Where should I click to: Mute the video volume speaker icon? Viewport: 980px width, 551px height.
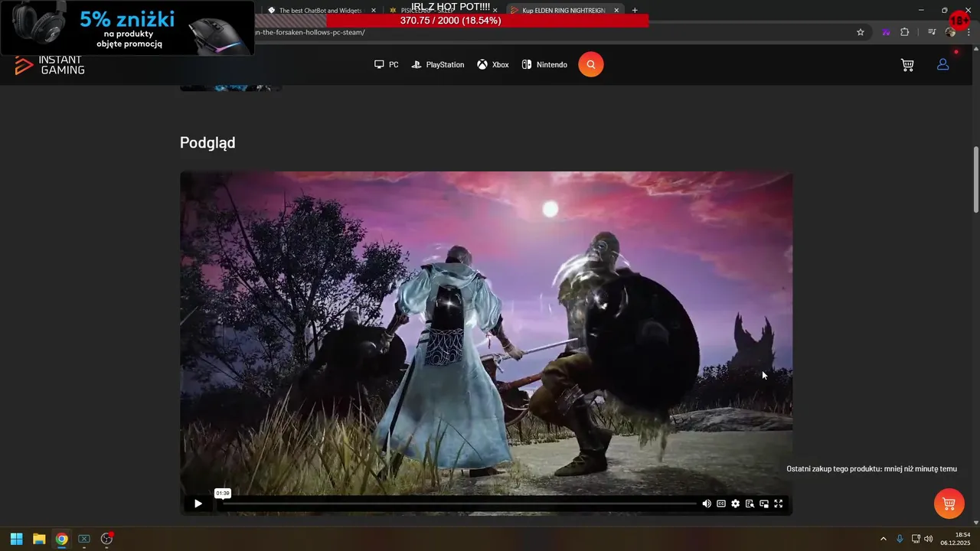pos(707,504)
